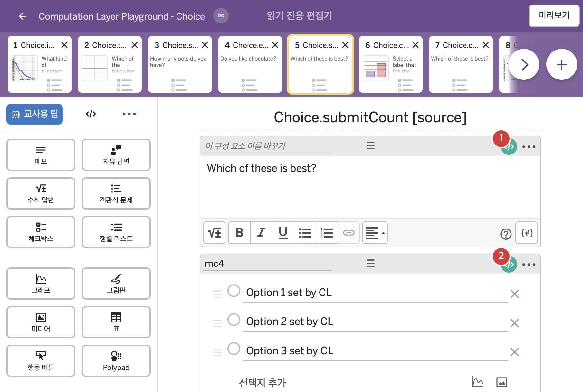Insert a hyperlink in the note

349,233
